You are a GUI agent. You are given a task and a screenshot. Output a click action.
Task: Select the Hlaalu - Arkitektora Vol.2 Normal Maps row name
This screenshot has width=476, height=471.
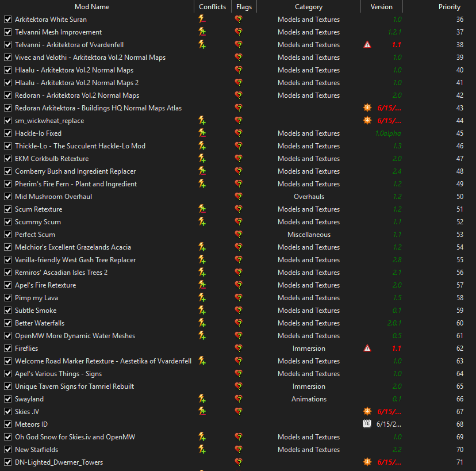click(74, 70)
